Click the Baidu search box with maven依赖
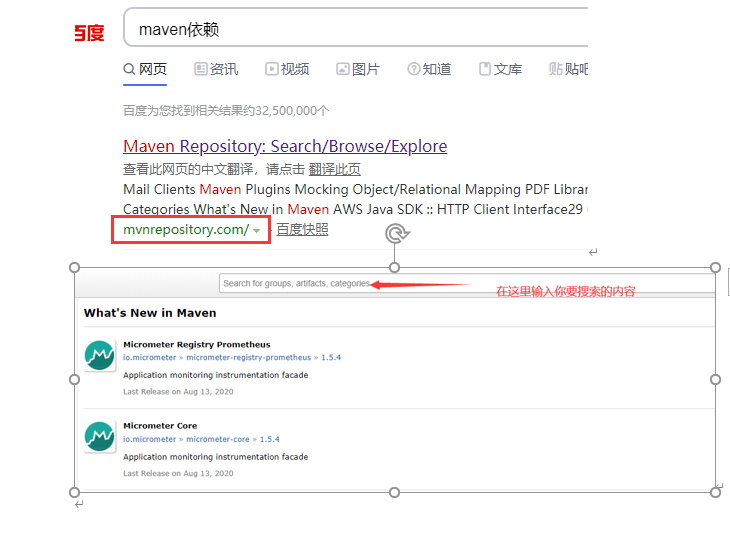This screenshot has width=730, height=536. [x=356, y=28]
